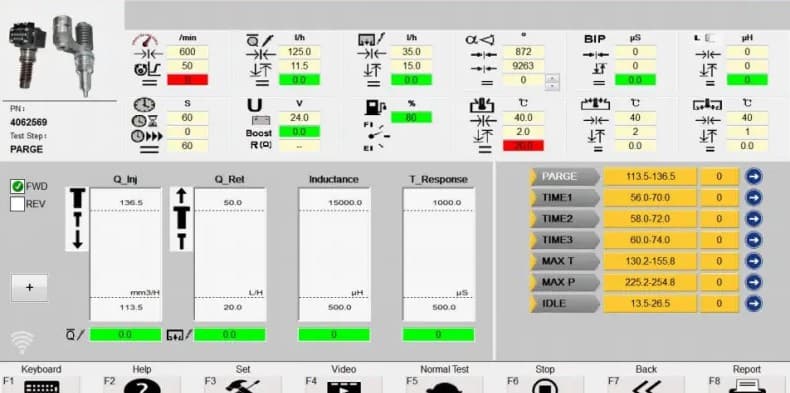Viewport: 790px width, 393px height.
Task: Click the Inductance bar gauge
Action: 334,254
